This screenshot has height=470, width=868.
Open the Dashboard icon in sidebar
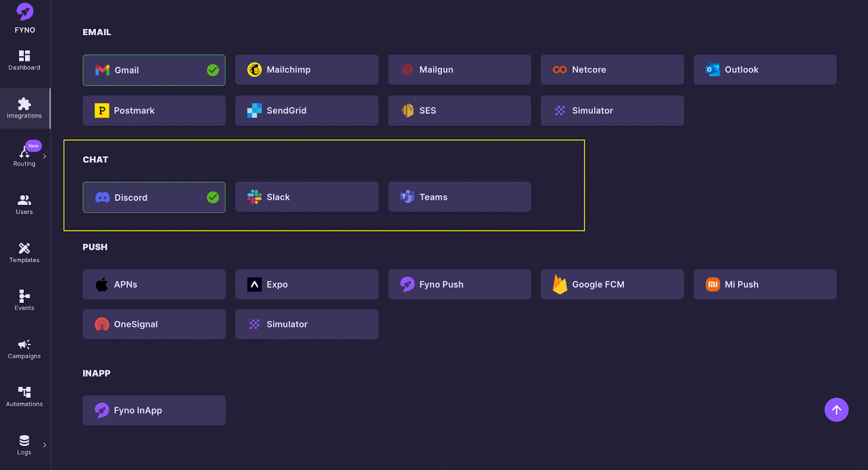[x=24, y=56]
